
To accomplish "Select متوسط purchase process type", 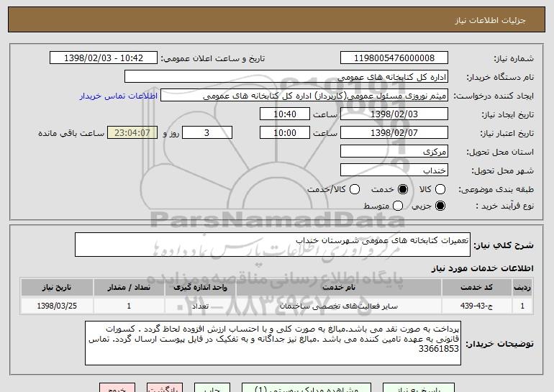I will coord(397,206).
